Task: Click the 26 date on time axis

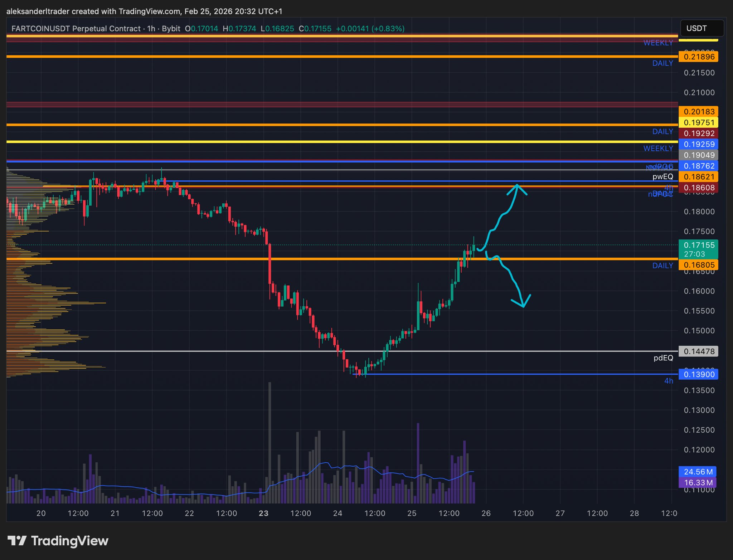Action: click(486, 513)
